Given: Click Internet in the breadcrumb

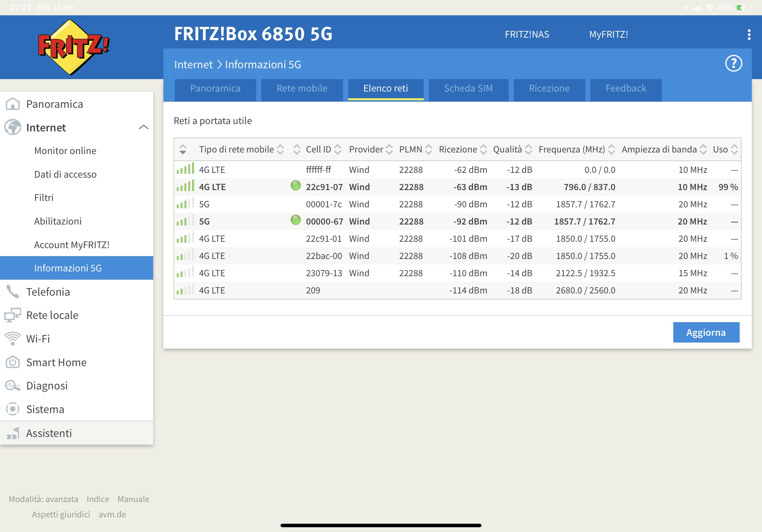Looking at the screenshot, I should 193,64.
